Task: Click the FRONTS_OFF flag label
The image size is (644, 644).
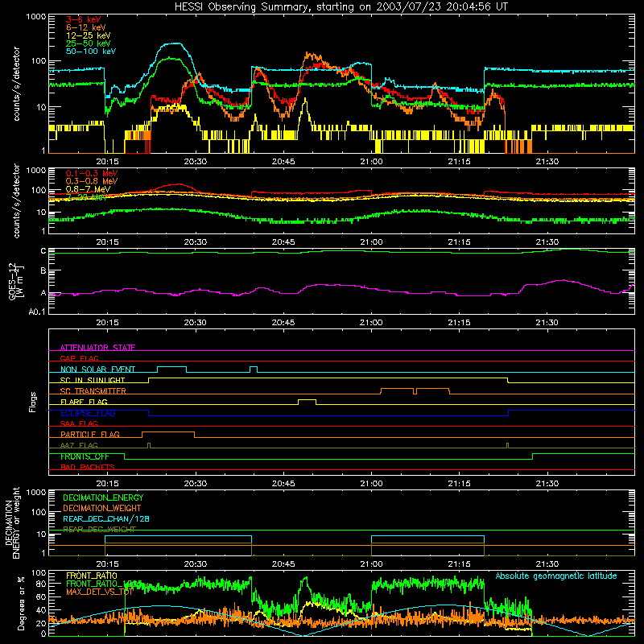Action: pos(85,456)
